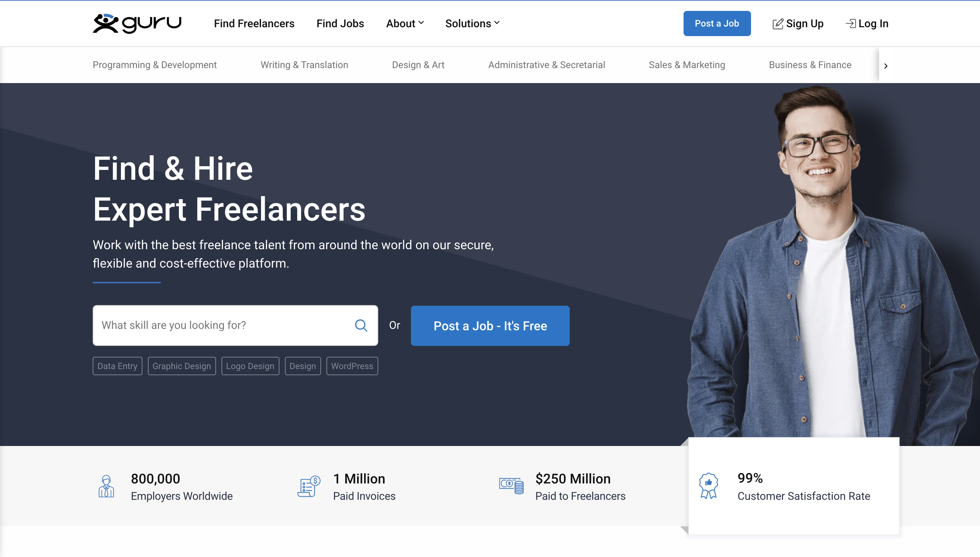
Task: Expand the Solutions dropdown menu
Action: (472, 23)
